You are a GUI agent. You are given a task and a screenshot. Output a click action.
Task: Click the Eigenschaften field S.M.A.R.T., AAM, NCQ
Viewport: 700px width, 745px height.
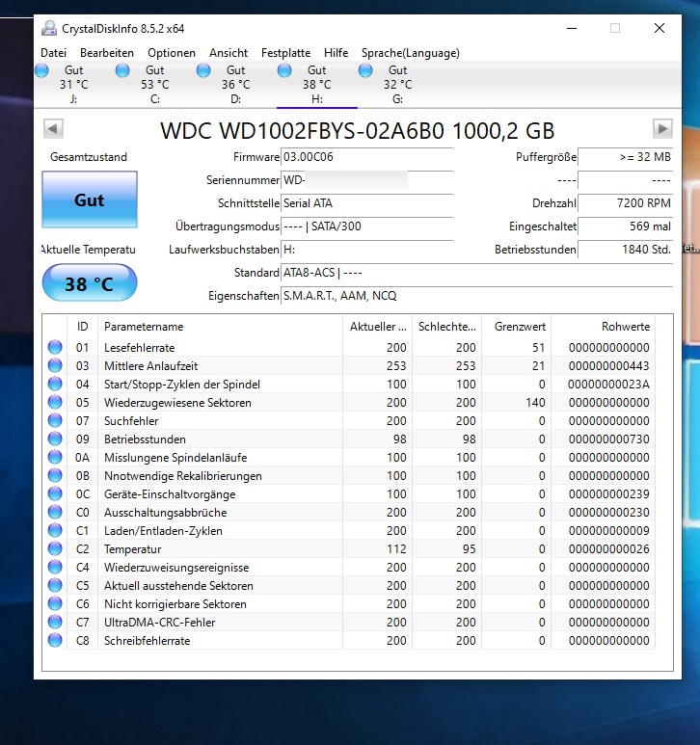tap(477, 296)
